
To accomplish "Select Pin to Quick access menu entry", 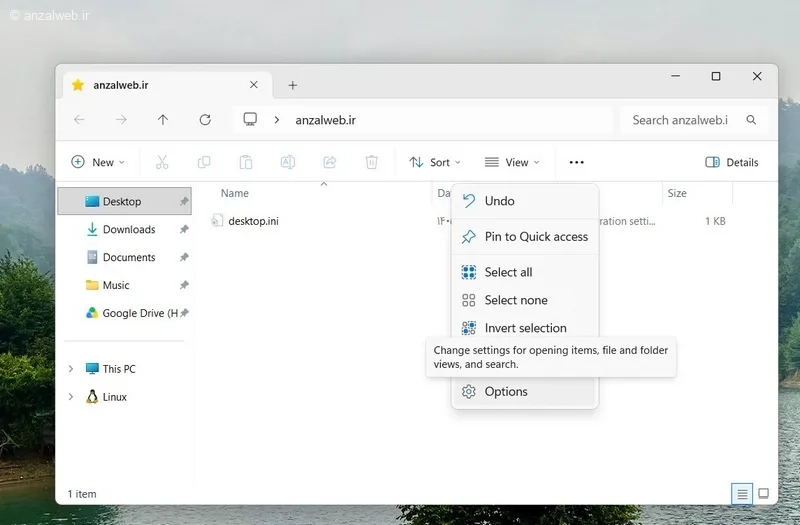I will pyautogui.click(x=524, y=237).
